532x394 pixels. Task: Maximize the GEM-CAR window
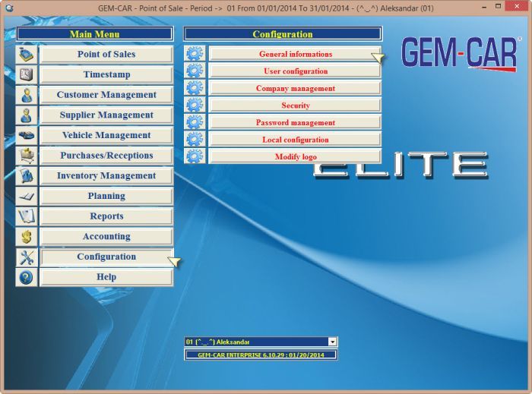click(x=498, y=7)
